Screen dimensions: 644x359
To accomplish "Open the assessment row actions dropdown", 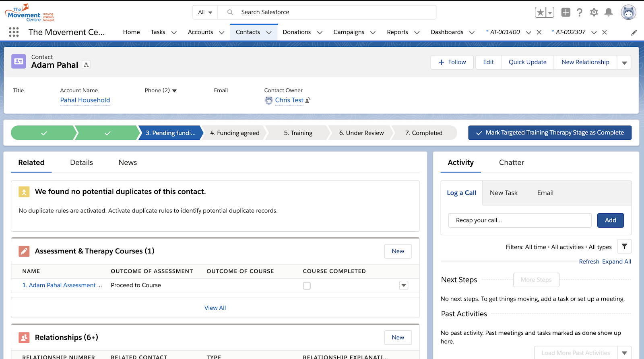I will click(404, 286).
